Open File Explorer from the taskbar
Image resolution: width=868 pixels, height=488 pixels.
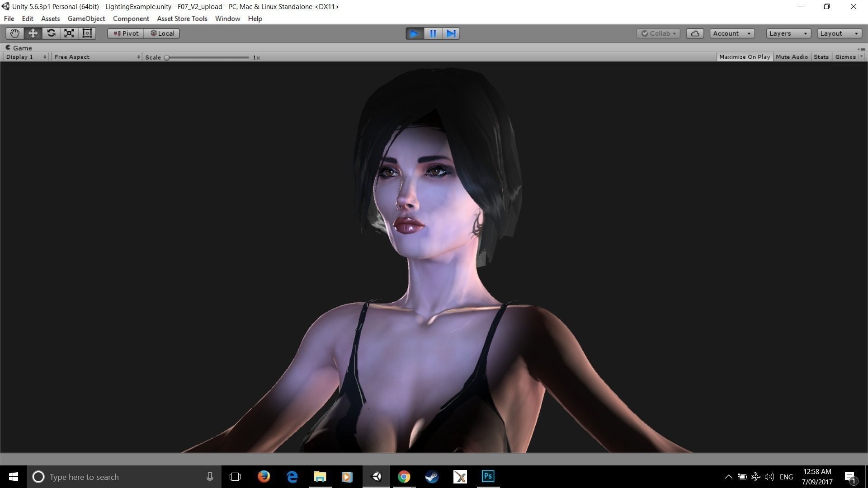[x=320, y=477]
